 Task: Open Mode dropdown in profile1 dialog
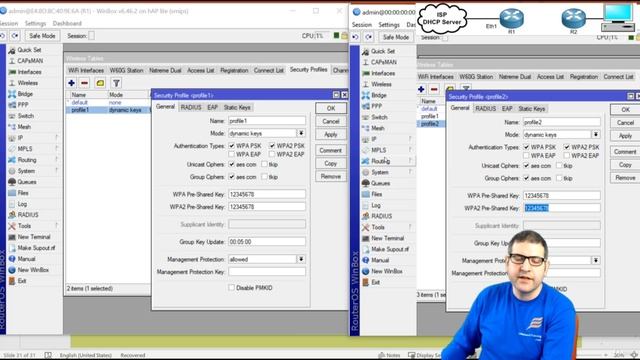pyautogui.click(x=301, y=133)
